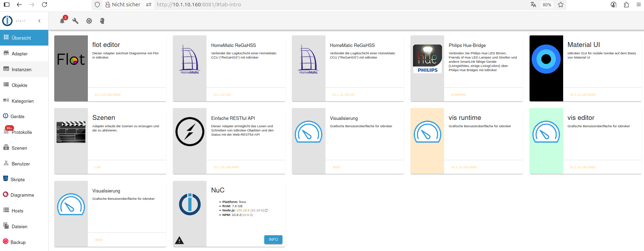The height and width of the screenshot is (251, 644).
Task: Open Protokolle in the sidebar
Action: 24,132
